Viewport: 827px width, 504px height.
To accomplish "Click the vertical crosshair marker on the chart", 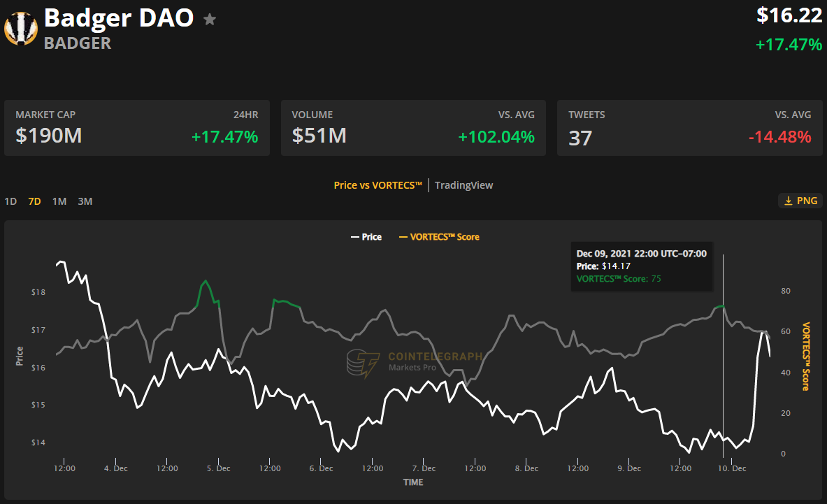I will [x=723, y=350].
